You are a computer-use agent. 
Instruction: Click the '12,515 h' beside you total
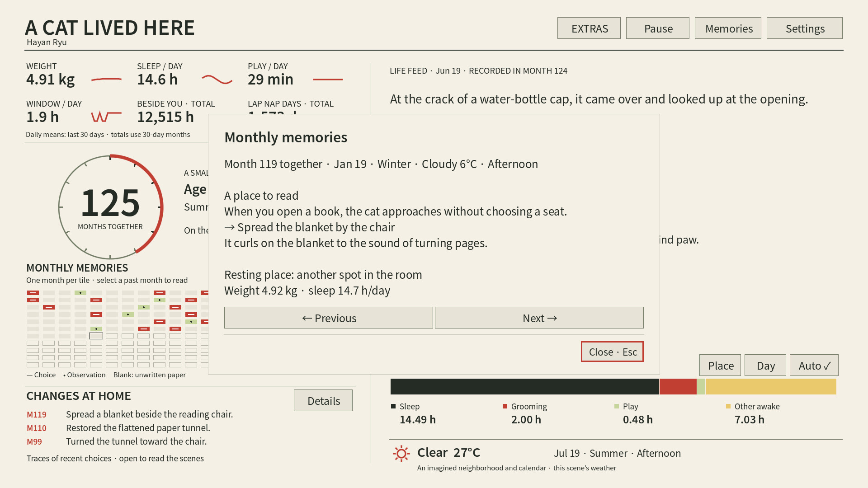[165, 117]
